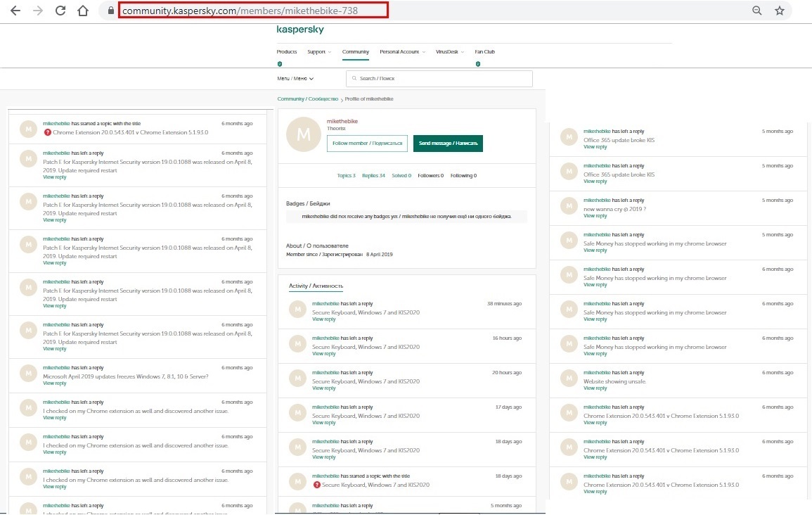Click the Kaspersky logo
The height and width of the screenshot is (515, 812).
[x=300, y=30]
